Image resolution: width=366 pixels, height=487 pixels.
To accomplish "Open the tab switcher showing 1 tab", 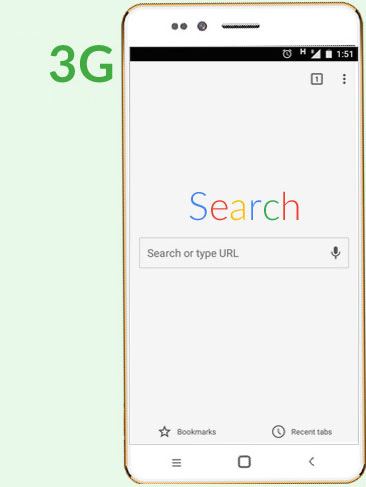I will (317, 79).
